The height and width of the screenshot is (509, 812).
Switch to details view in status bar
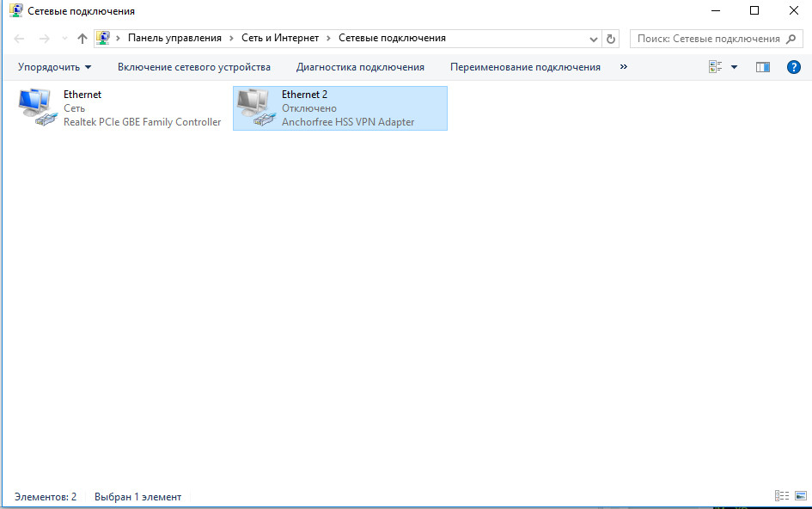[782, 496]
